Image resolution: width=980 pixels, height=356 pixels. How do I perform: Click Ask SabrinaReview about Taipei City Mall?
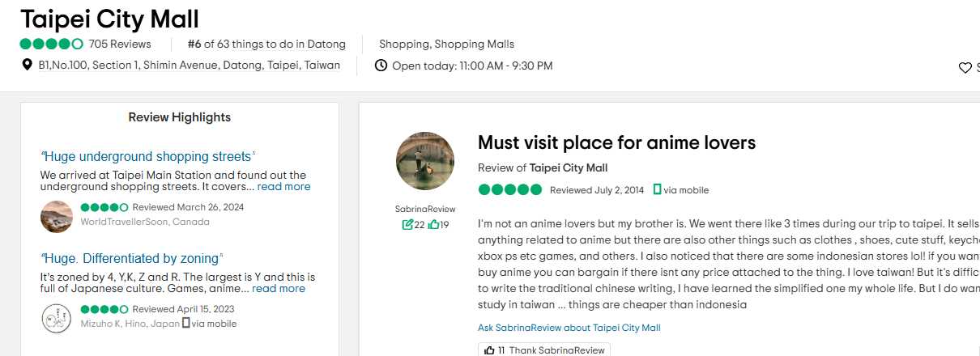569,328
